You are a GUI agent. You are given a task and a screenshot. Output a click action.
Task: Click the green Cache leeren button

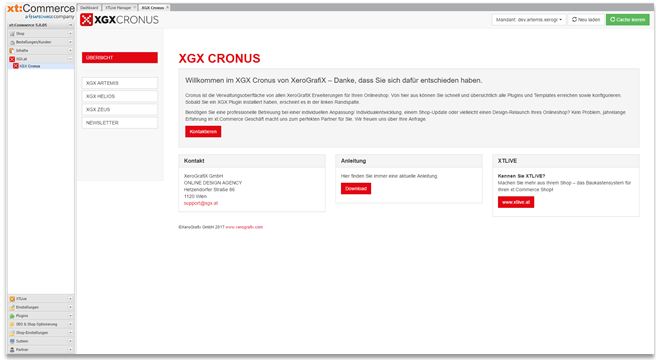click(628, 20)
